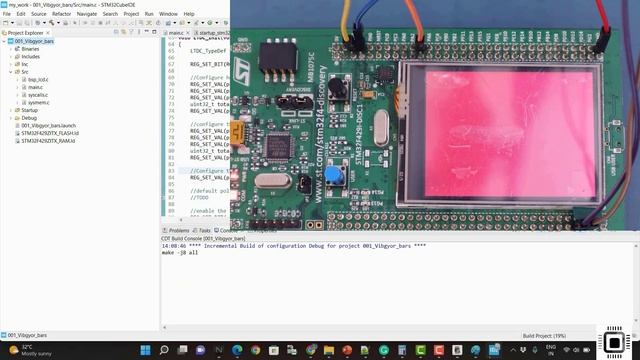Open the dropdown next to the hammer Build icon
Image resolution: width=640 pixels, height=360 pixels.
point(58,23)
